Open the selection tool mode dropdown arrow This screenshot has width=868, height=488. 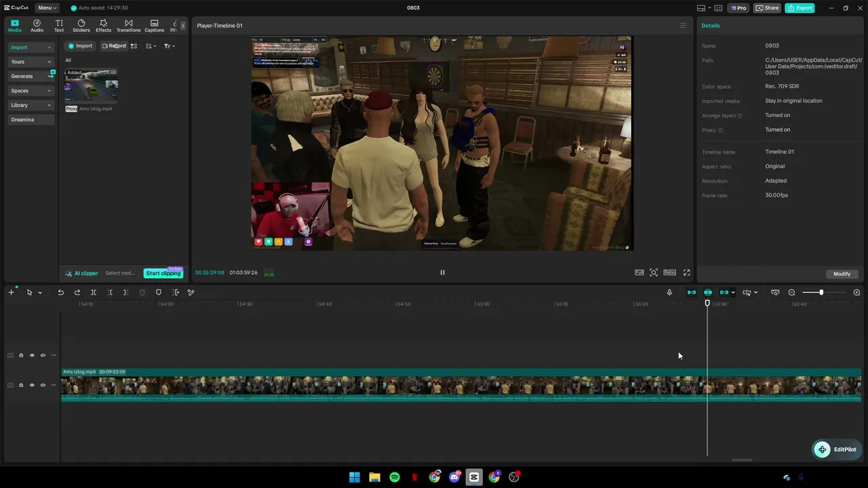point(40,293)
